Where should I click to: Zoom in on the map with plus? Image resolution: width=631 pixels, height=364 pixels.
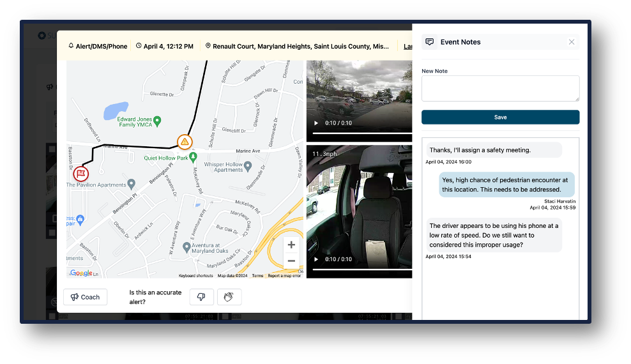coord(291,245)
